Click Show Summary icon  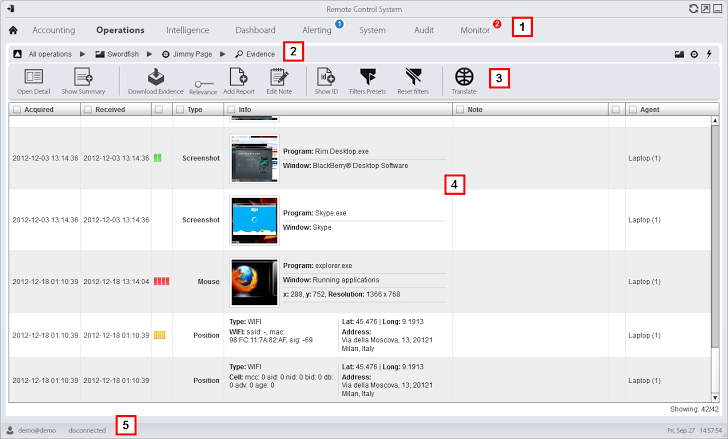(83, 76)
